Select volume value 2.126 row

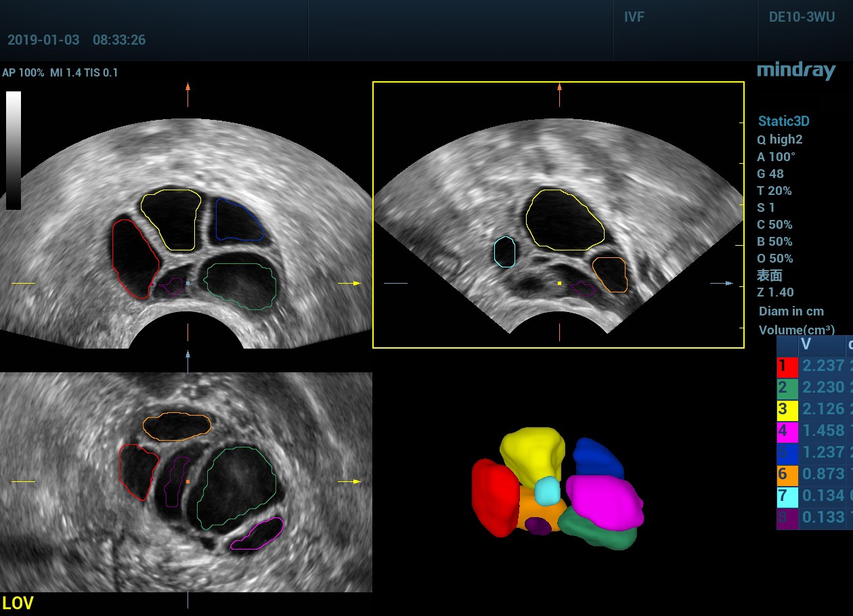click(x=823, y=410)
